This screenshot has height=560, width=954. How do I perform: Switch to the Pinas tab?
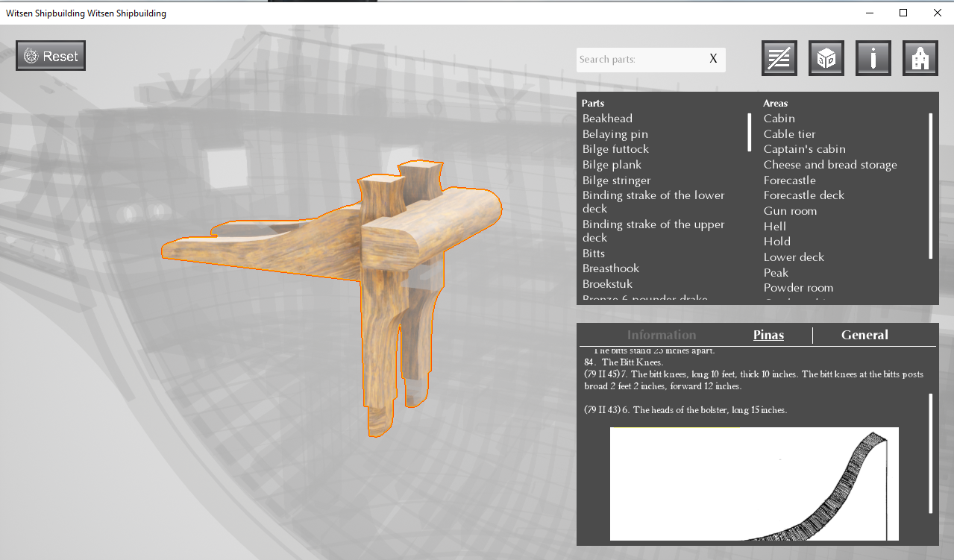(768, 335)
